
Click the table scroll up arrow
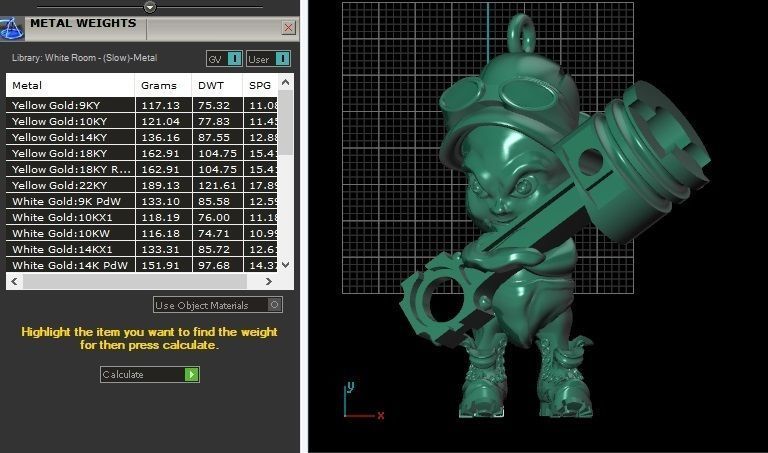pyautogui.click(x=286, y=82)
